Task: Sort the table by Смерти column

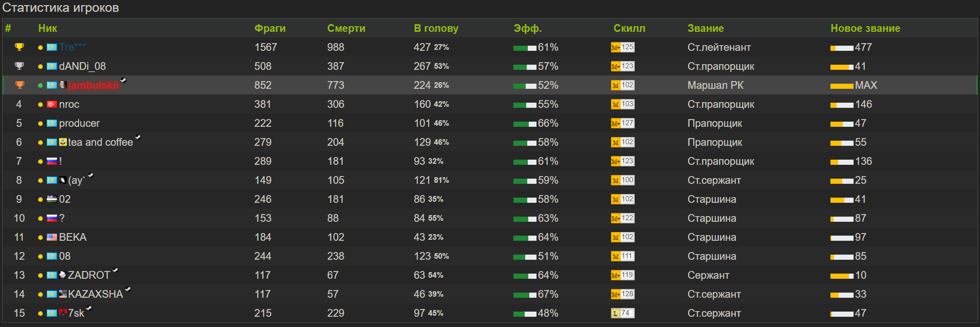Action: (x=346, y=28)
